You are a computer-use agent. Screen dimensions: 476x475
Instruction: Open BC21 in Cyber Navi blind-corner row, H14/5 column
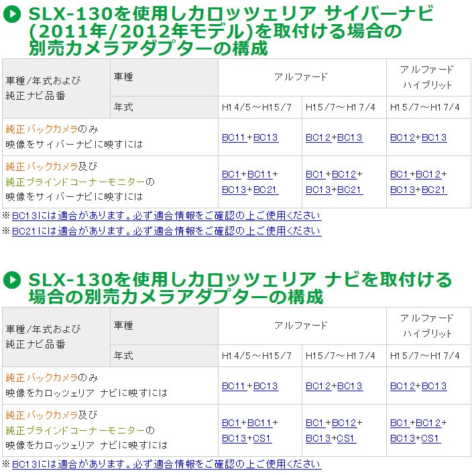[x=265, y=190]
